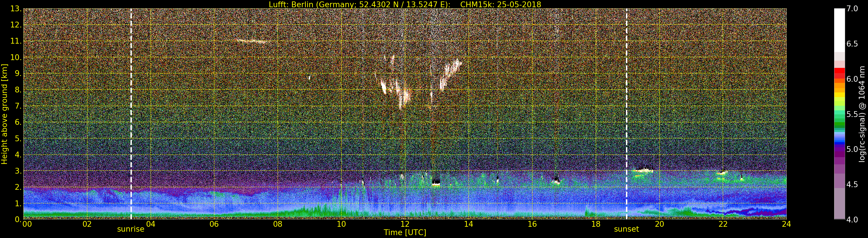The width and height of the screenshot is (868, 238).
Task: Click time axis tick '18'
Action: click(596, 224)
